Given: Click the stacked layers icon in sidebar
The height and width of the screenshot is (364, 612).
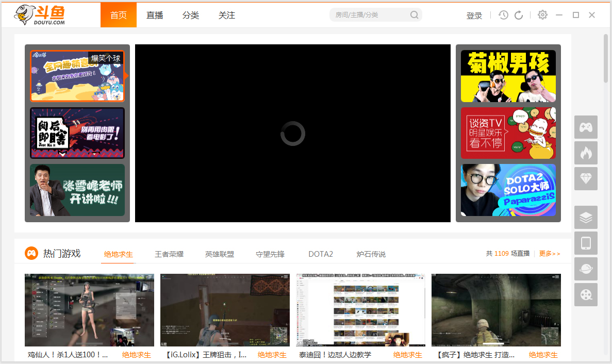Looking at the screenshot, I should click(x=586, y=217).
